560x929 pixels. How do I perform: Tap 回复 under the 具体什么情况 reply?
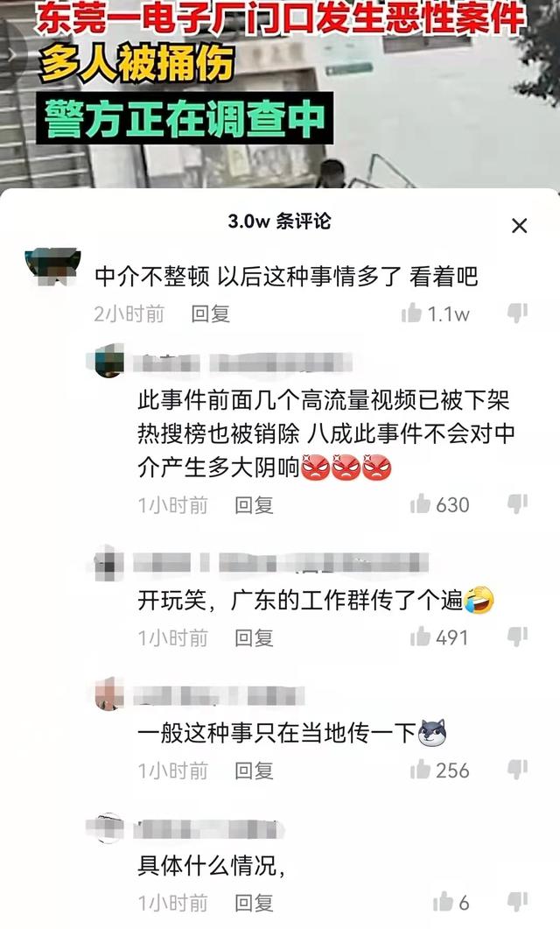click(x=254, y=903)
